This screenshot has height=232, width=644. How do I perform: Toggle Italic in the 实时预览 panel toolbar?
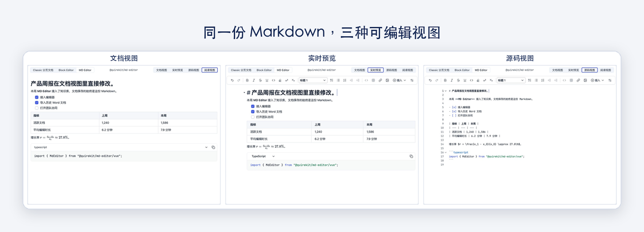(x=254, y=80)
